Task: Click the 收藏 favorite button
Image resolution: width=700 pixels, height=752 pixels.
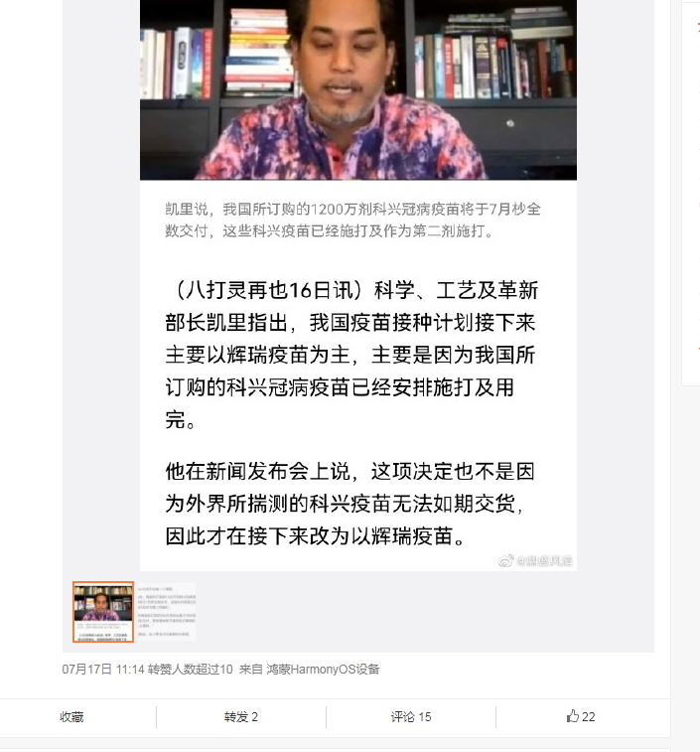Action: [x=71, y=716]
